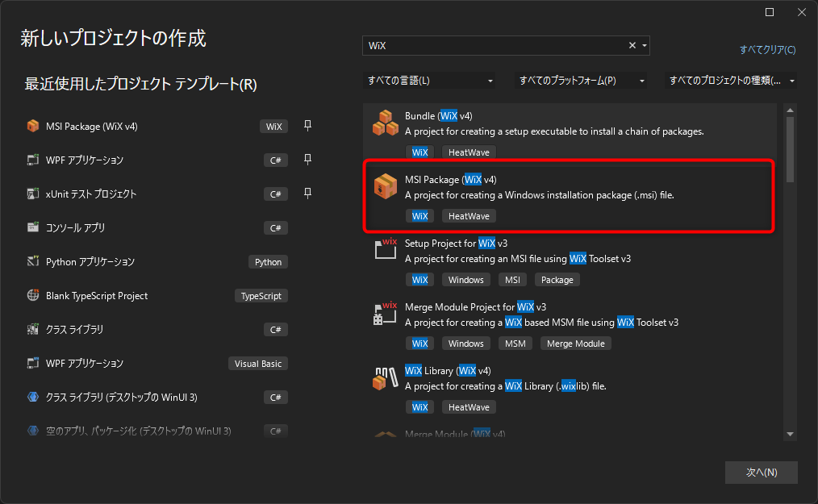The image size is (818, 504).
Task: Click the コンソール アプリ template icon
Action: (x=33, y=227)
